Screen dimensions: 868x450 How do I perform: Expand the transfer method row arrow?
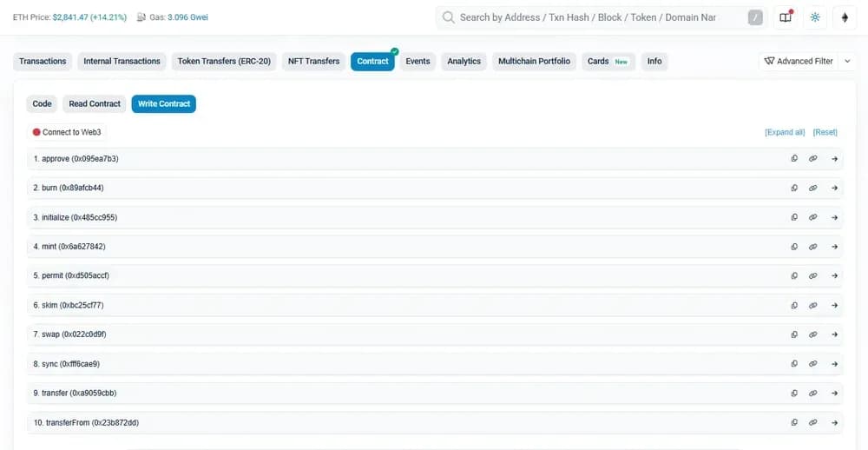[834, 394]
